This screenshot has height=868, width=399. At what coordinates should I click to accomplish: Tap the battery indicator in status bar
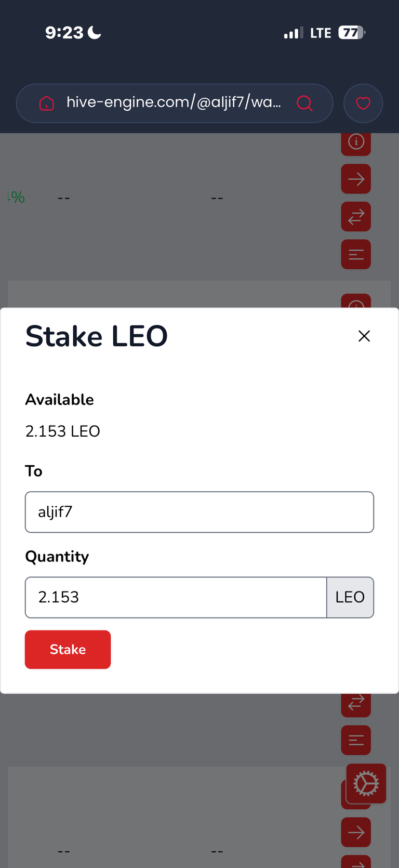[352, 33]
